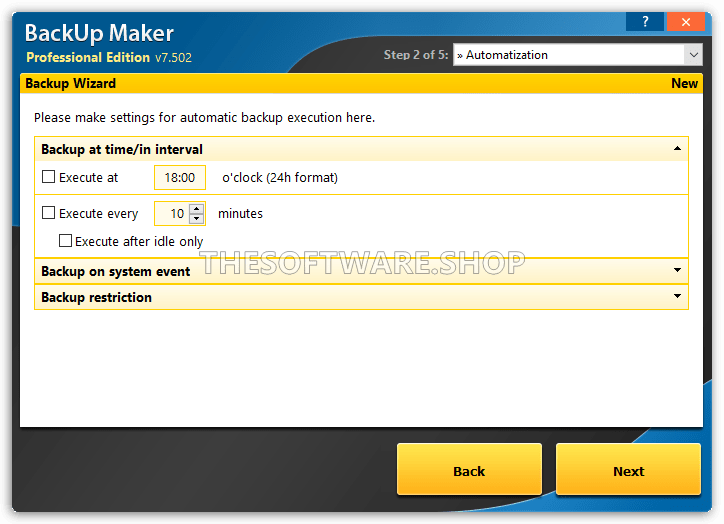Close the BackUp Maker window

coord(686,22)
